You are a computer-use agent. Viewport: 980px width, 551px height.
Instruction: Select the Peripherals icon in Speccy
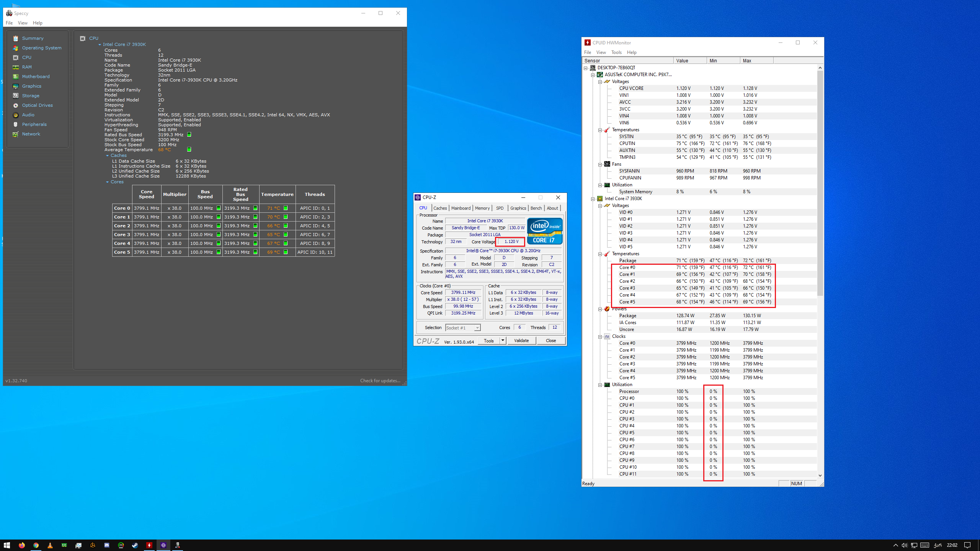click(x=16, y=124)
